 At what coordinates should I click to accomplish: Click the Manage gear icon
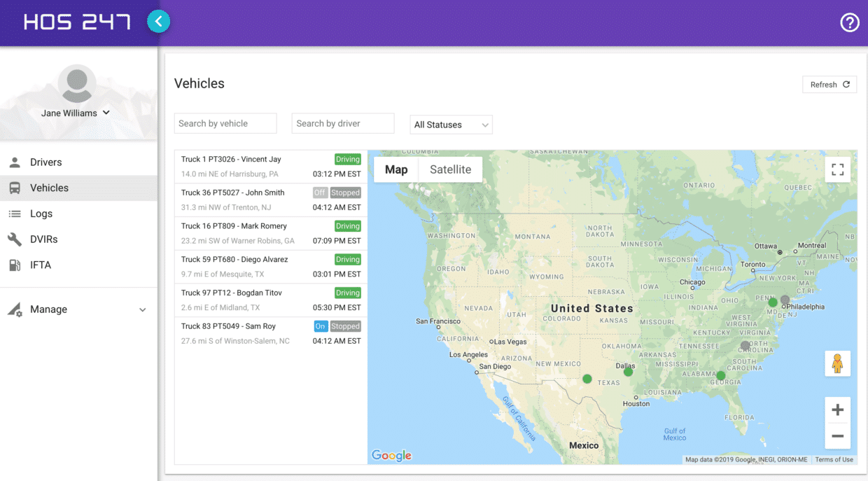[x=15, y=309]
